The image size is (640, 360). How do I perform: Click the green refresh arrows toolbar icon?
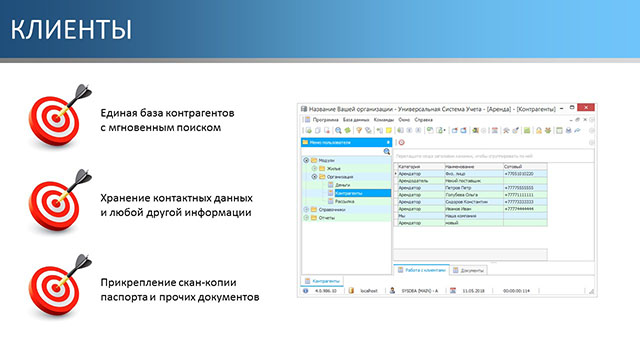[347, 131]
